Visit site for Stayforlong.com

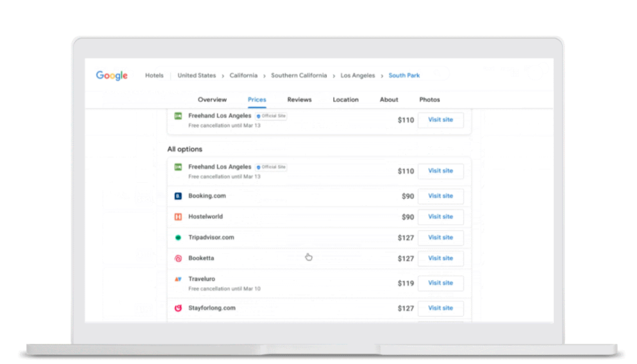[x=441, y=308]
